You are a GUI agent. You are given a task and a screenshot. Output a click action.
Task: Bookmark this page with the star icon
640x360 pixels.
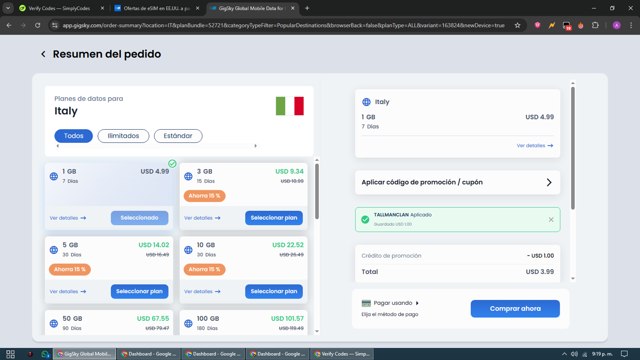coord(518,25)
